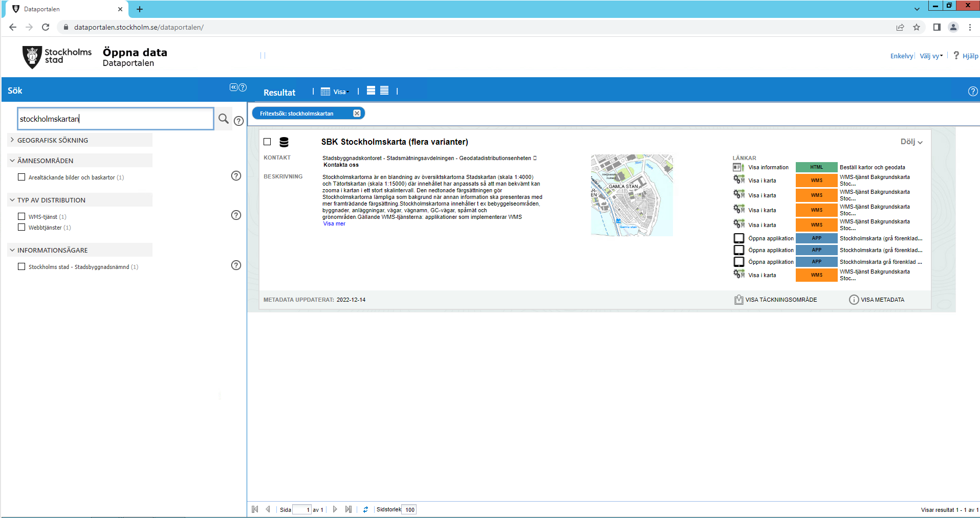Screen dimensions: 980x518
Task: Check WMS-tjänst distribution filter
Action: pyautogui.click(x=21, y=216)
